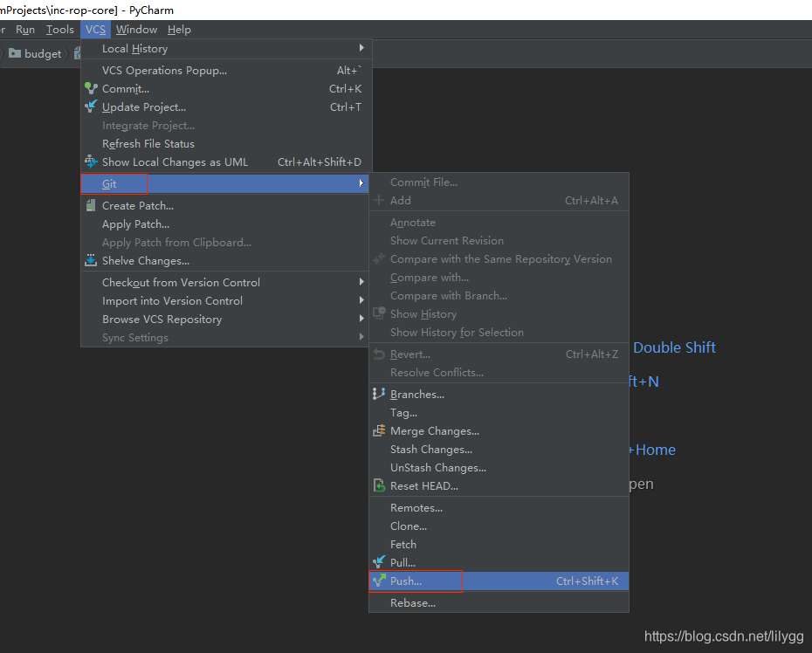Open the VCS menu
The width and height of the screenshot is (812, 653).
95,30
